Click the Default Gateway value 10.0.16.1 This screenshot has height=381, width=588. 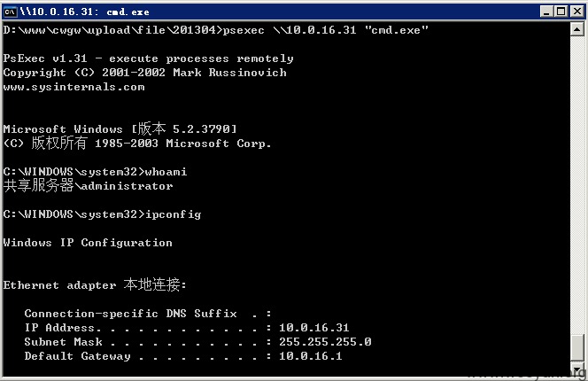point(311,356)
